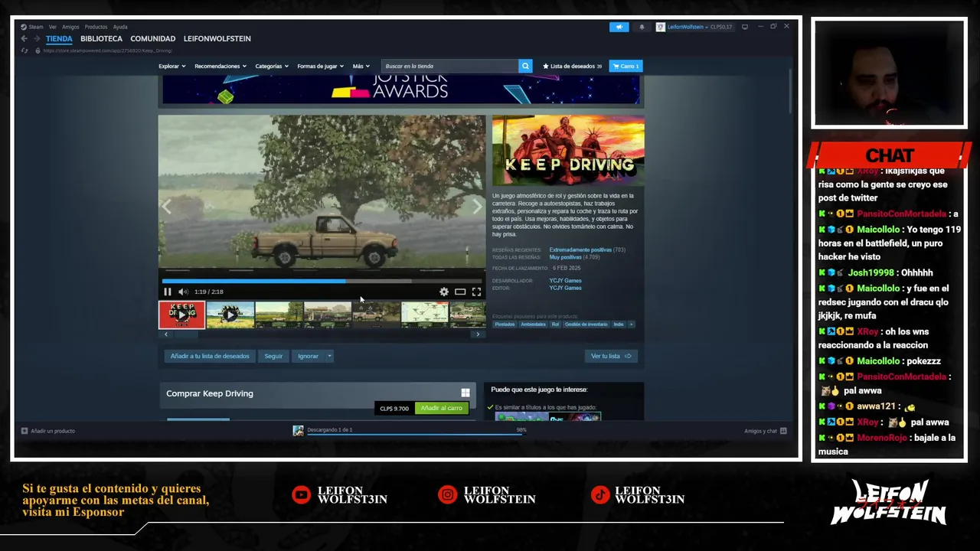Screen dimensions: 980x551
Task: Expand the Ignorar options arrow
Action: [329, 356]
